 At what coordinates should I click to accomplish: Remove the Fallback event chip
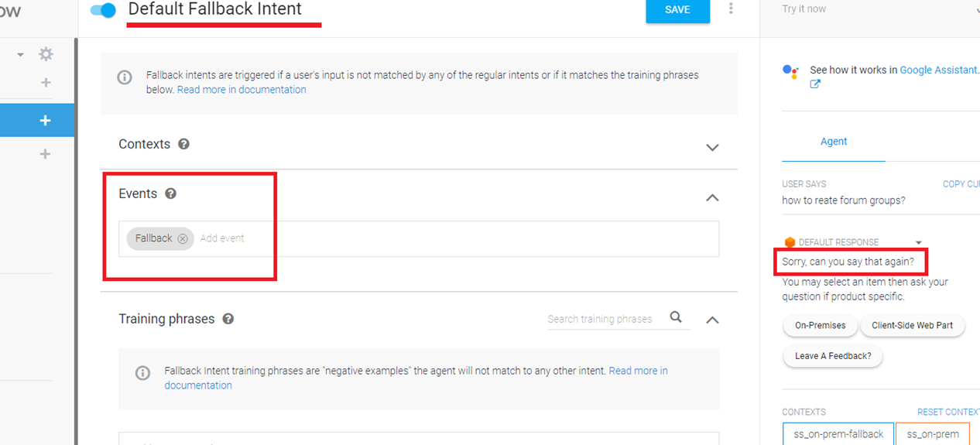coord(183,238)
